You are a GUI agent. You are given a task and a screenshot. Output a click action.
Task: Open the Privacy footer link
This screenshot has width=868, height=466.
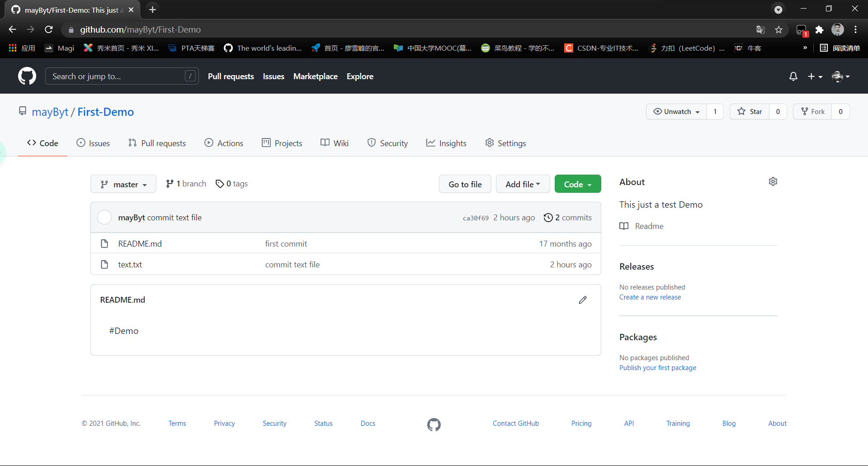pyautogui.click(x=224, y=423)
